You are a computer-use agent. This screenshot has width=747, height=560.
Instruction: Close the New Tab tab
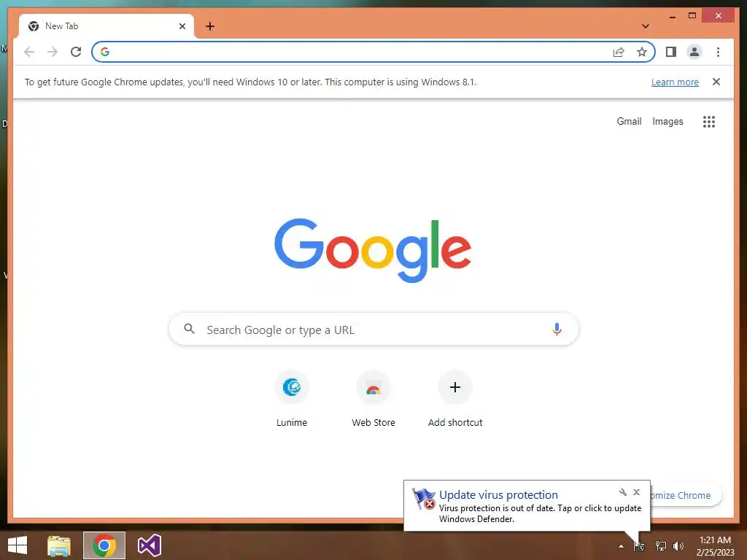182,26
